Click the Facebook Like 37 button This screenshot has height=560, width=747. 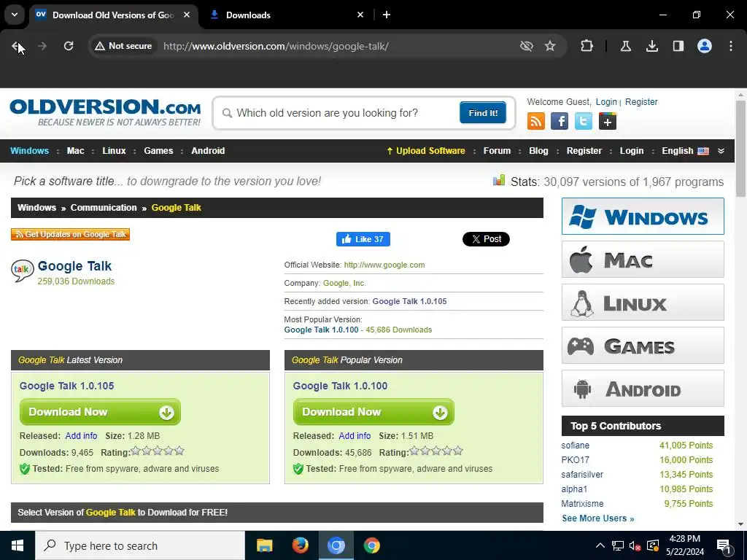(x=363, y=239)
